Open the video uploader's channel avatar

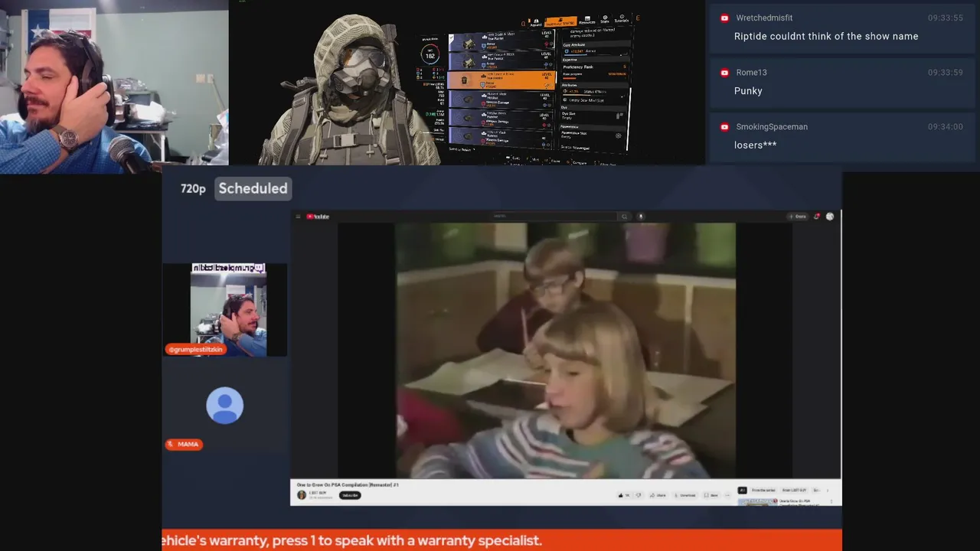302,495
